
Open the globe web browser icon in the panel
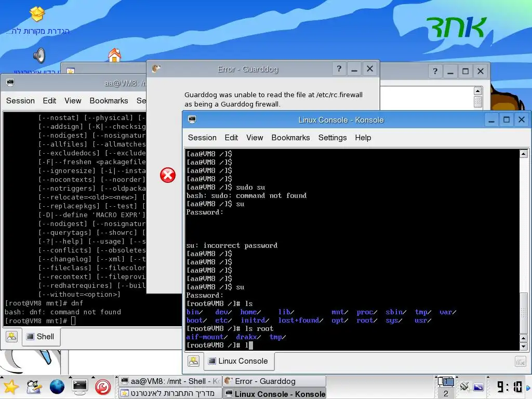57,387
